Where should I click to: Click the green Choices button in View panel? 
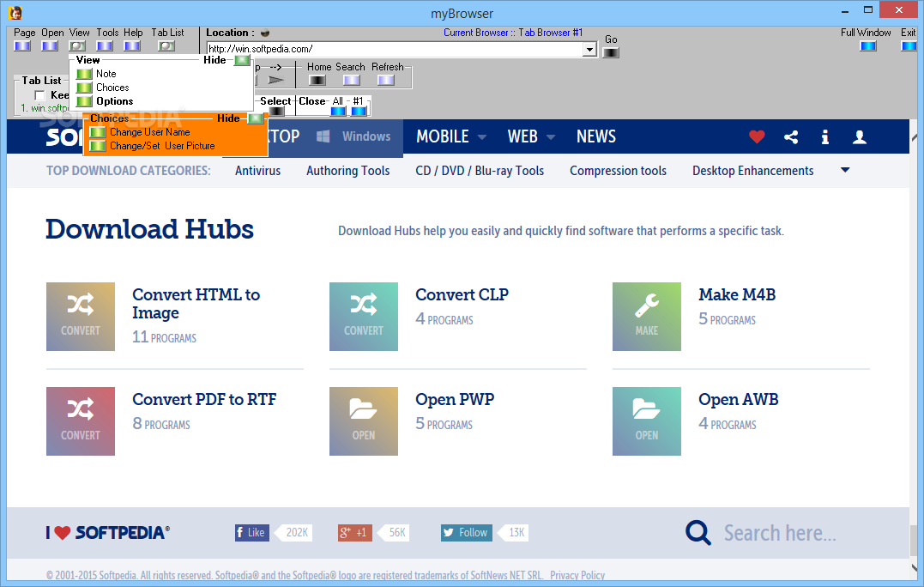[84, 88]
